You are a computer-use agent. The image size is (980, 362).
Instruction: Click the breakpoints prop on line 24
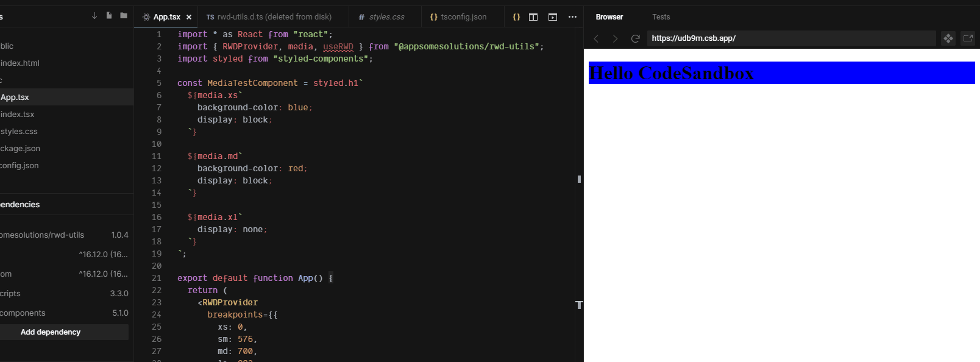[235, 315]
